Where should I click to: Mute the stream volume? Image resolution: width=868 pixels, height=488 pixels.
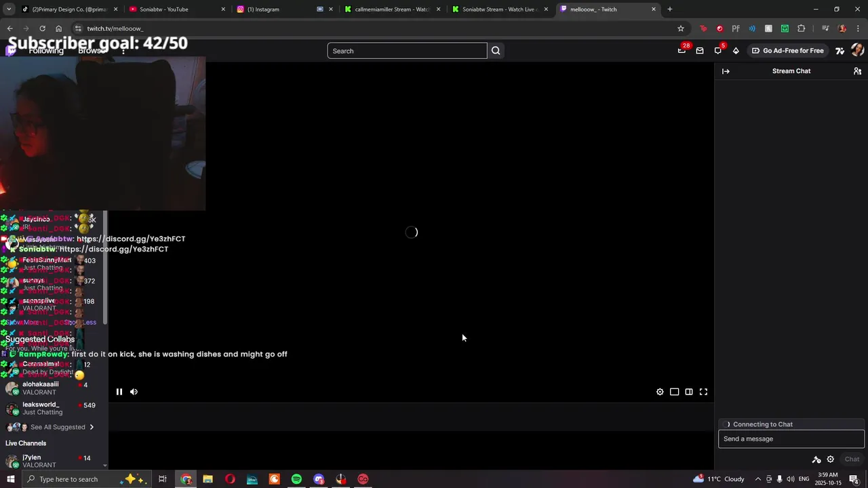[134, 392]
